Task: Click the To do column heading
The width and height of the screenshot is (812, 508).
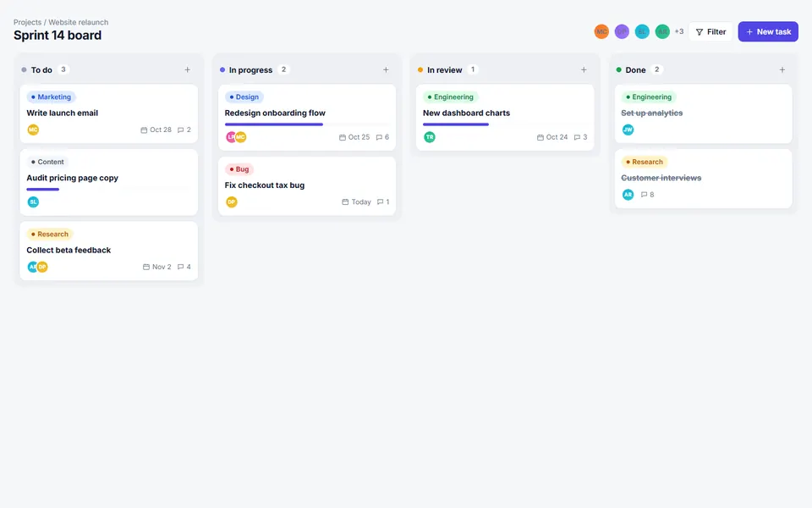Action: pos(41,70)
